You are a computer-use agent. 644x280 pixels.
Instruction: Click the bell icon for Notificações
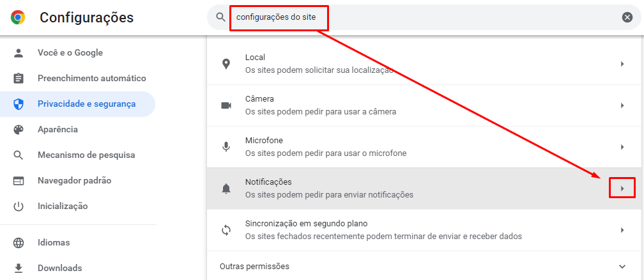point(226,189)
